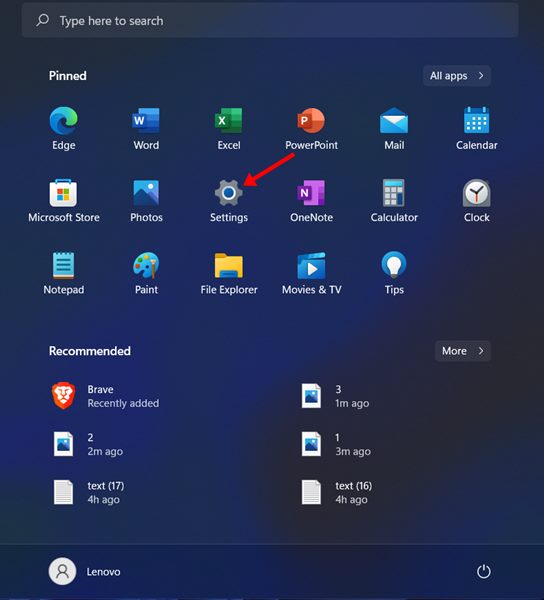Viewport: 544px width, 600px height.
Task: Launch Microsoft Edge from pinned apps
Action: coord(64,129)
